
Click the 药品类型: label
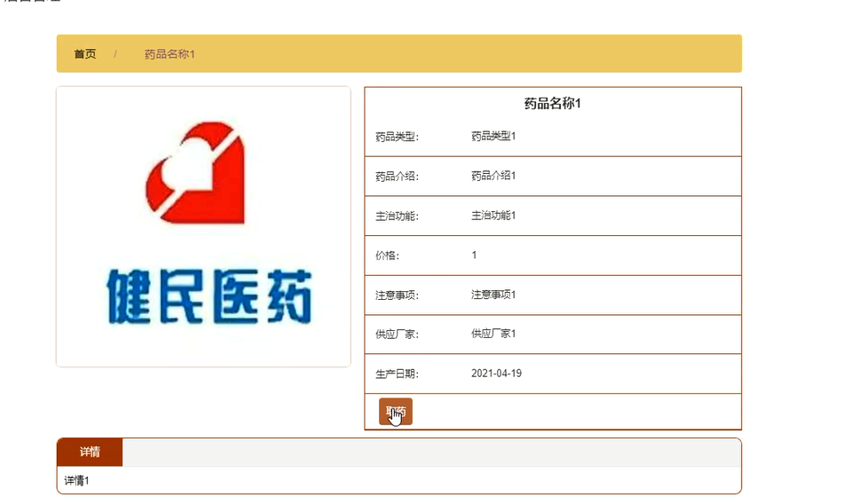[x=397, y=137]
